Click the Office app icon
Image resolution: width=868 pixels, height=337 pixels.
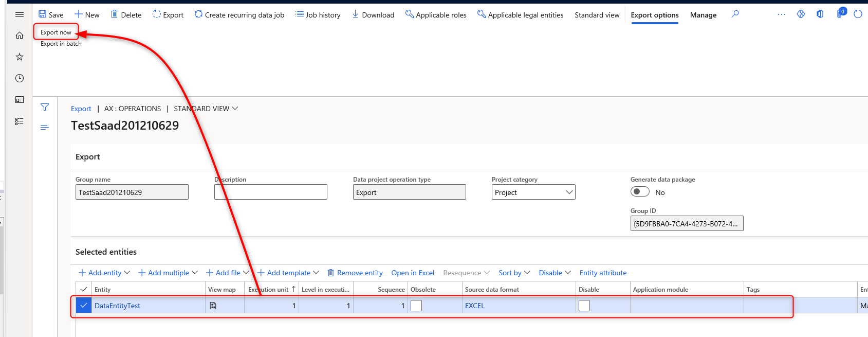pyautogui.click(x=820, y=14)
